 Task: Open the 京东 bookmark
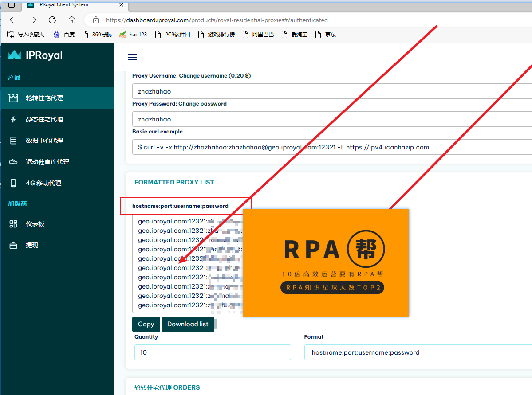325,35
